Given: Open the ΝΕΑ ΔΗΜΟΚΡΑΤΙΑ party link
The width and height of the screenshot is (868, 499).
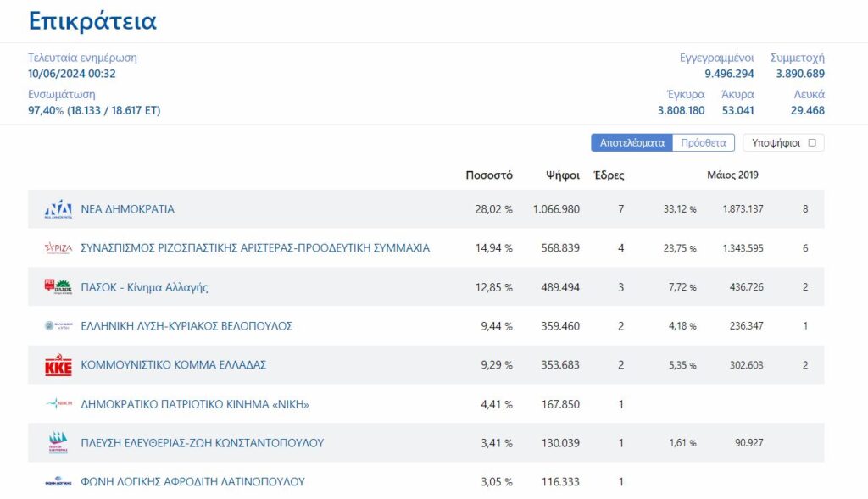Looking at the screenshot, I should (x=127, y=209).
